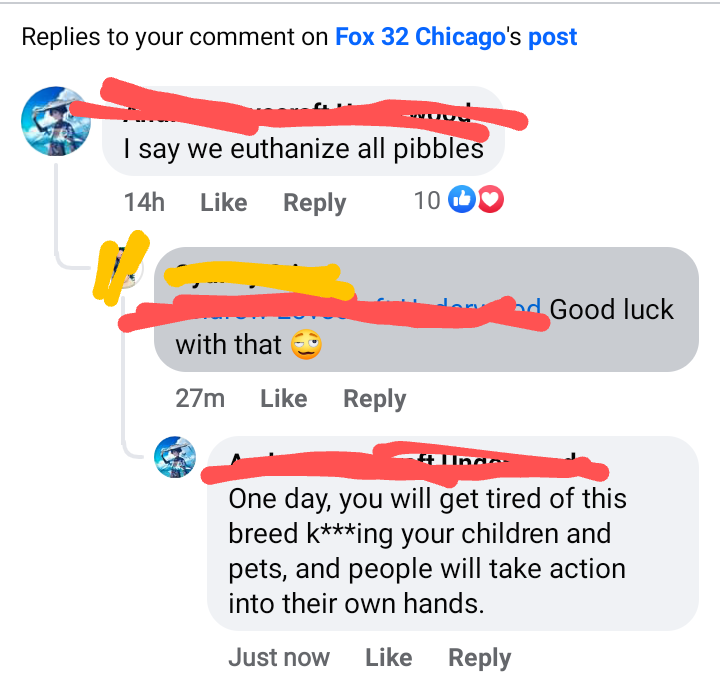Reply to the 'Just now' comment
720x678 pixels.
pos(479,658)
